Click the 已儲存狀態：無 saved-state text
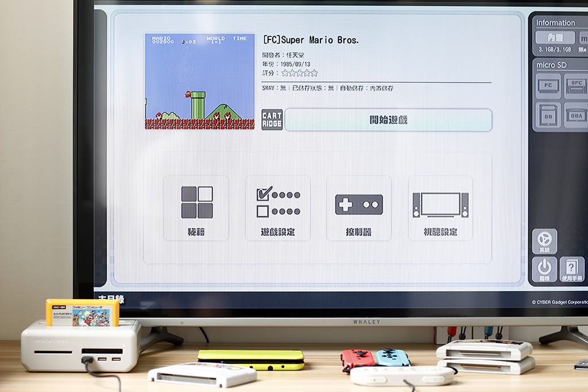This screenshot has height=392, width=588. pyautogui.click(x=313, y=88)
